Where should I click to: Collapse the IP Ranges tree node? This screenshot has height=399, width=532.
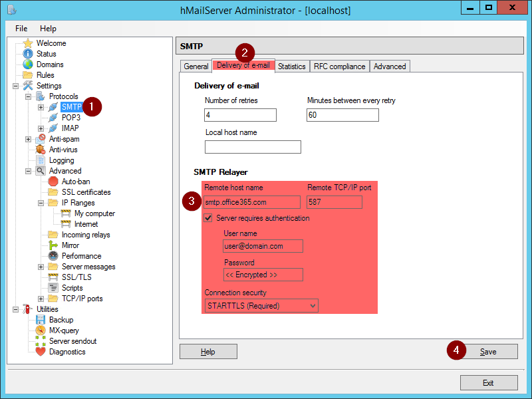41,203
